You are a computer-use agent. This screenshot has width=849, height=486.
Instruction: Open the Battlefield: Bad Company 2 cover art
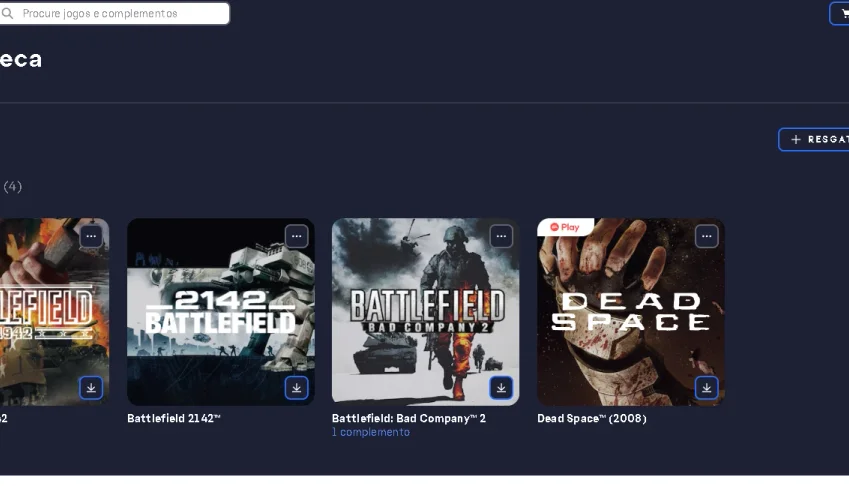click(426, 312)
